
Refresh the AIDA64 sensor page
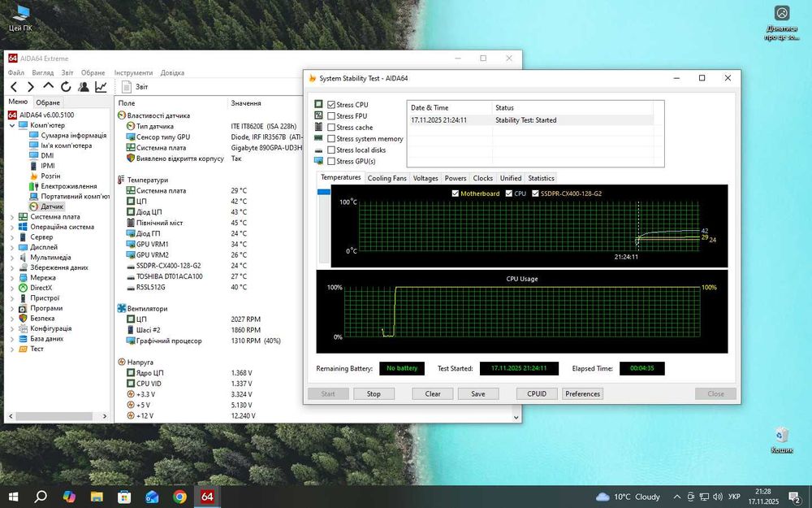(x=66, y=87)
